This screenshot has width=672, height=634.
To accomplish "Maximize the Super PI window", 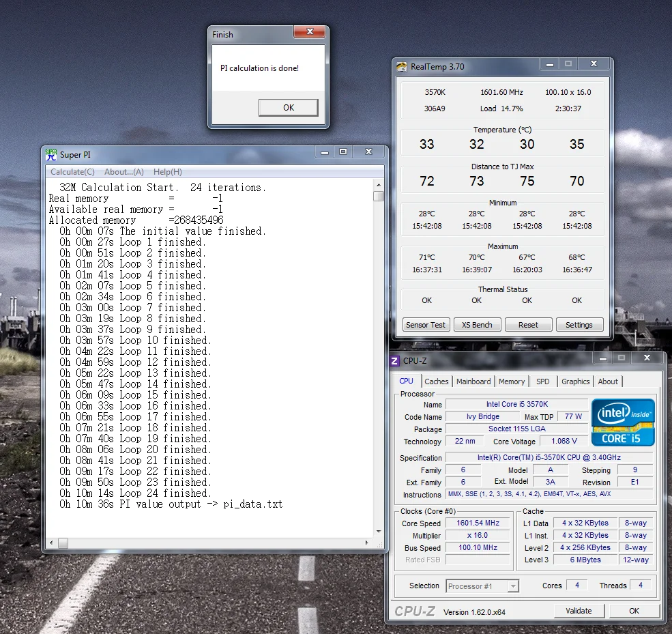I will pyautogui.click(x=343, y=152).
